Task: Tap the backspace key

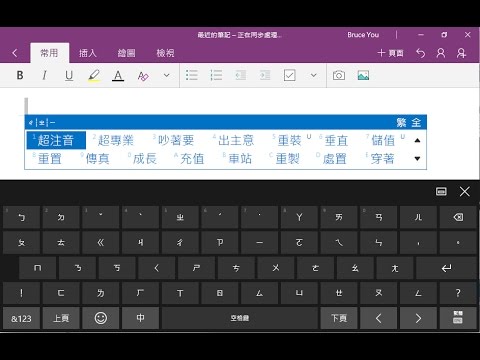Action: pyautogui.click(x=458, y=217)
